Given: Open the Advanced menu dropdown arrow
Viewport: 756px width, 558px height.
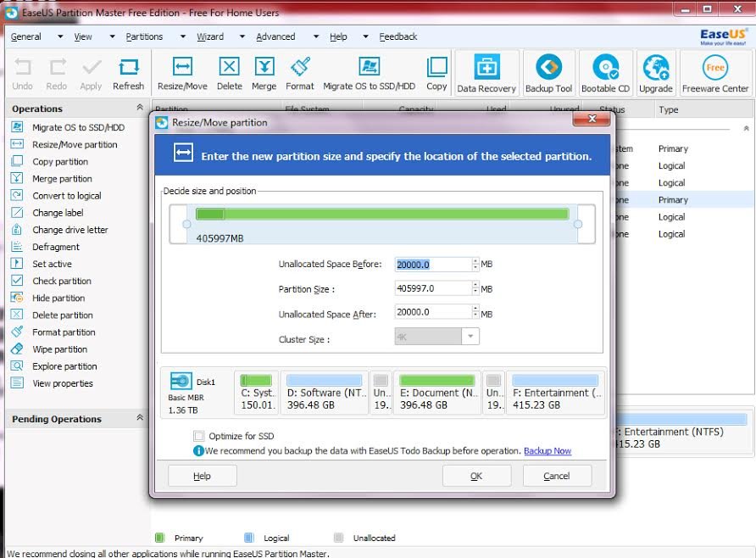Looking at the screenshot, I should 316,36.
